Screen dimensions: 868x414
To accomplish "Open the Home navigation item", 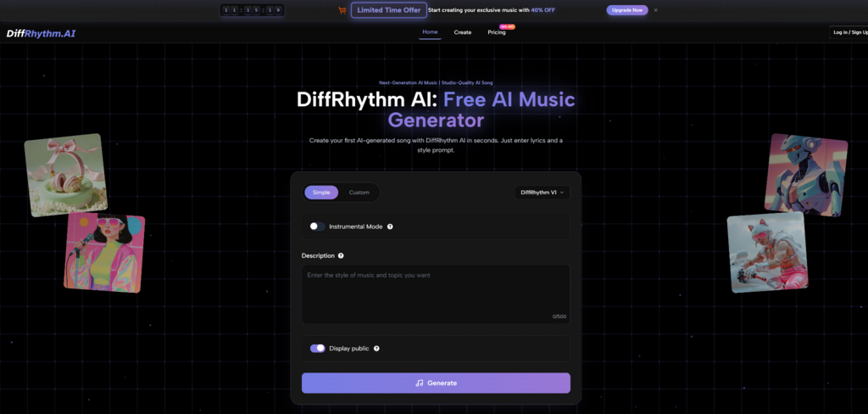I will click(x=430, y=32).
